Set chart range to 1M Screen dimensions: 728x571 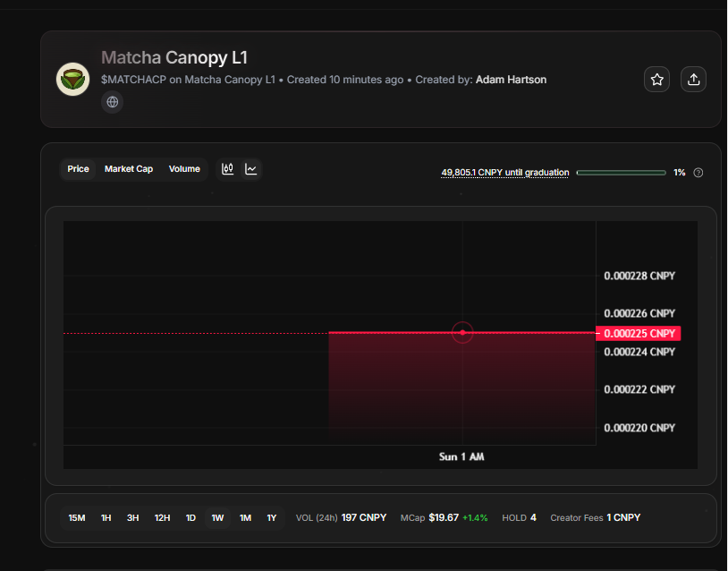pos(245,517)
